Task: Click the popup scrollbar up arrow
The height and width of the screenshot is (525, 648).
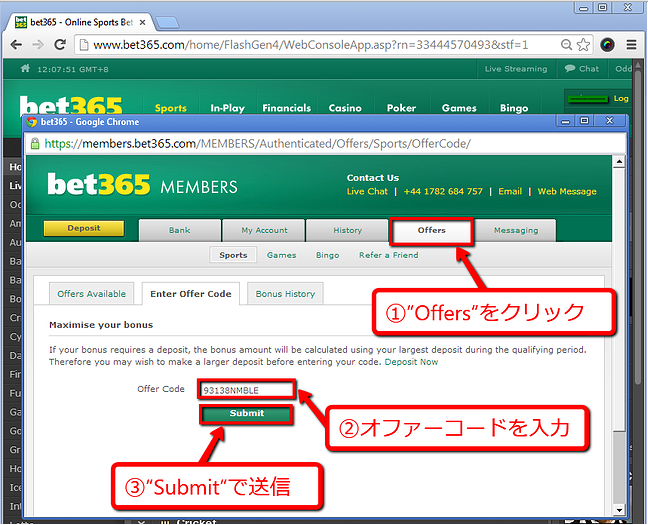Action: (x=619, y=162)
